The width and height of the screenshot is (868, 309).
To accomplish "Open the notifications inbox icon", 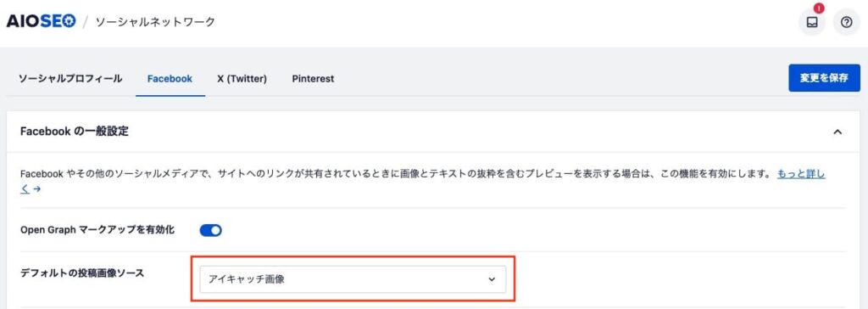I will click(811, 23).
